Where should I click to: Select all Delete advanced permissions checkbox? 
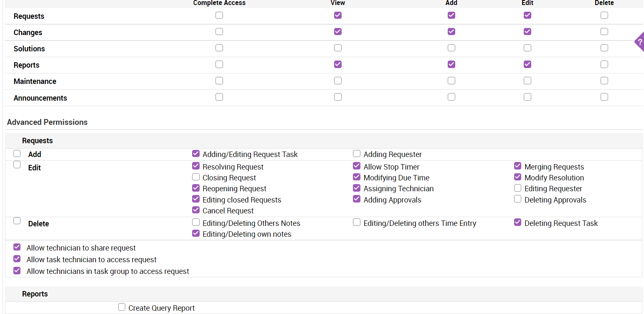click(x=17, y=221)
